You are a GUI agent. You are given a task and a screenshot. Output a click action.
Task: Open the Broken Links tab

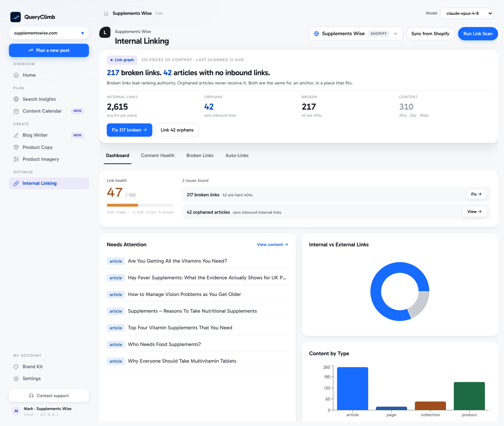(200, 156)
